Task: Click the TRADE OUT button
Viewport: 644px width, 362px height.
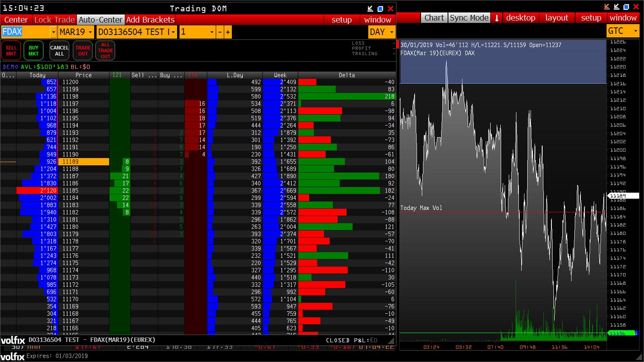Action: point(83,51)
